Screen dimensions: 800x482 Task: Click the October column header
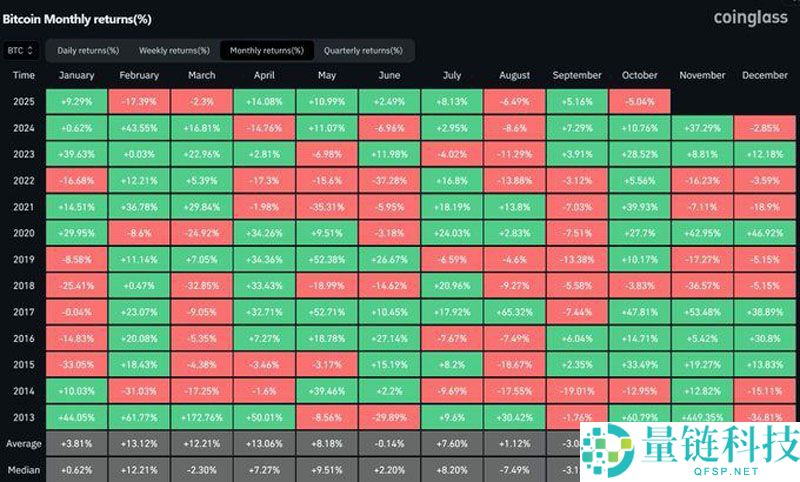pos(639,75)
